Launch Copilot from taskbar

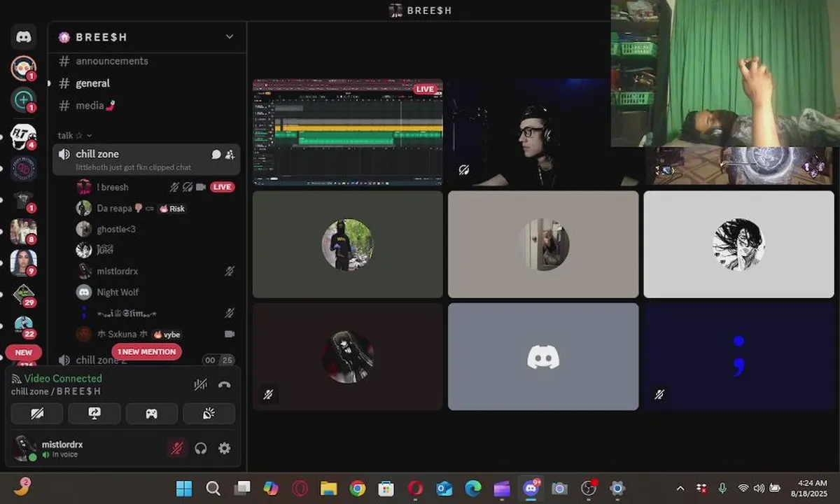tap(271, 489)
